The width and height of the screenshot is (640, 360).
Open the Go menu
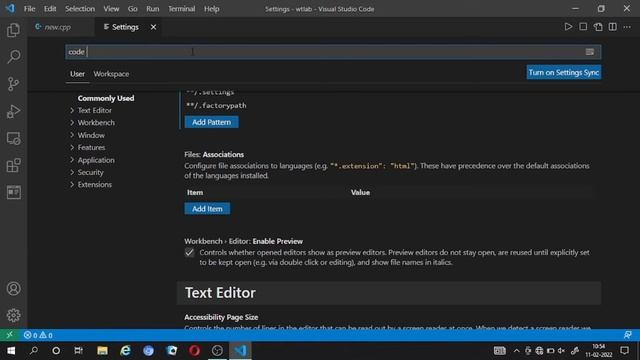click(x=132, y=9)
